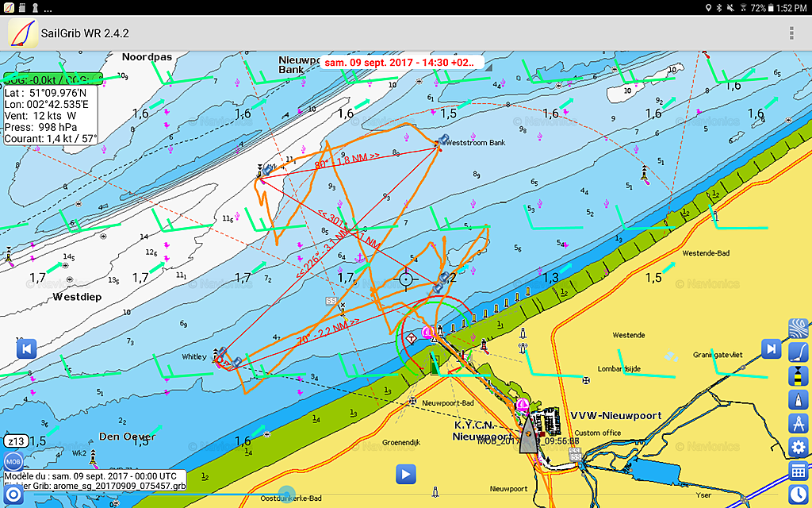The height and width of the screenshot is (508, 812).
Task: Tap the Den Oever chart label
Action: [128, 437]
